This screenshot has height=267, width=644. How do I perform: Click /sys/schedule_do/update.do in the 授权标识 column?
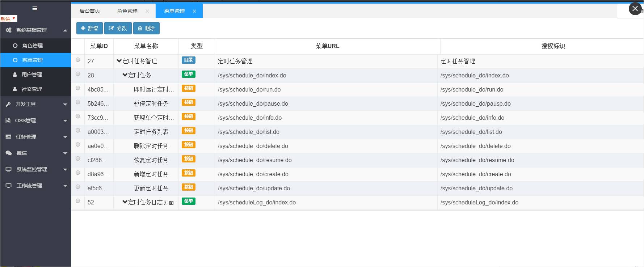pyautogui.click(x=476, y=188)
